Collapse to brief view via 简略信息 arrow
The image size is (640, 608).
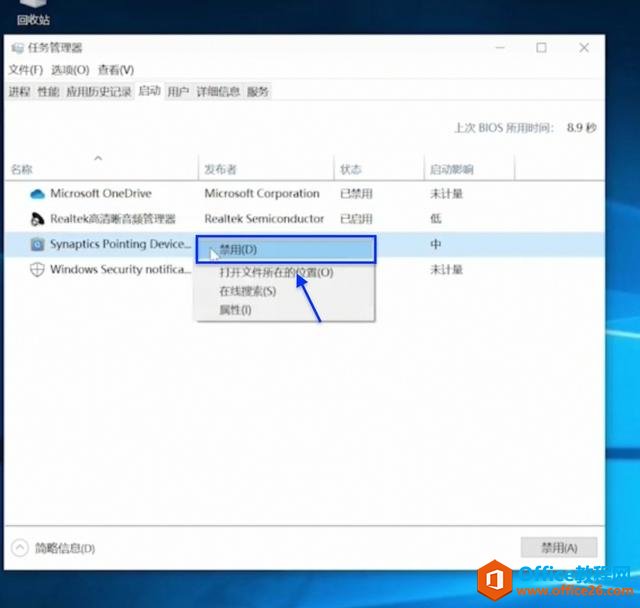pos(20,548)
